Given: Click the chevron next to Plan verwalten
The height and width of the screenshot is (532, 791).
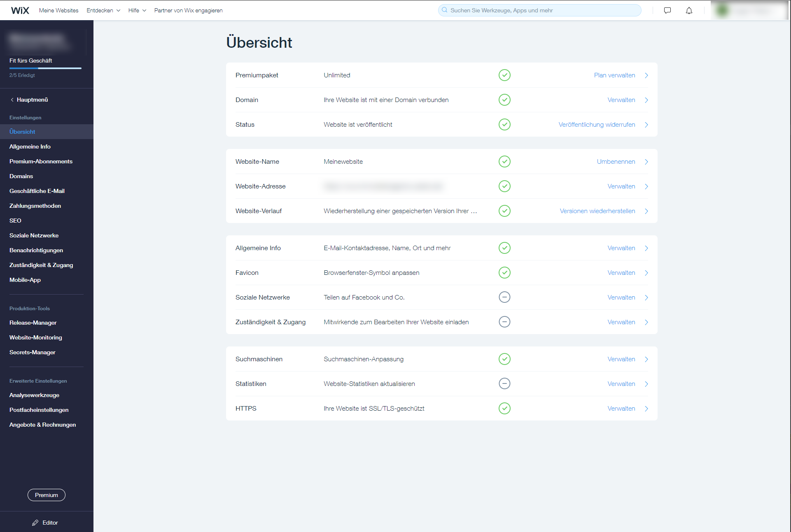Looking at the screenshot, I should [x=646, y=75].
